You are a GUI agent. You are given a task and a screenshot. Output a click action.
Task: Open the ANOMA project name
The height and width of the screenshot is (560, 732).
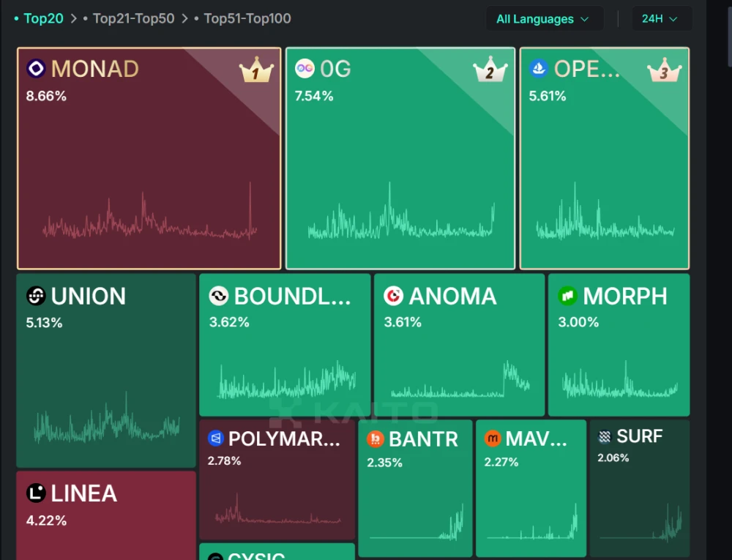(x=453, y=296)
